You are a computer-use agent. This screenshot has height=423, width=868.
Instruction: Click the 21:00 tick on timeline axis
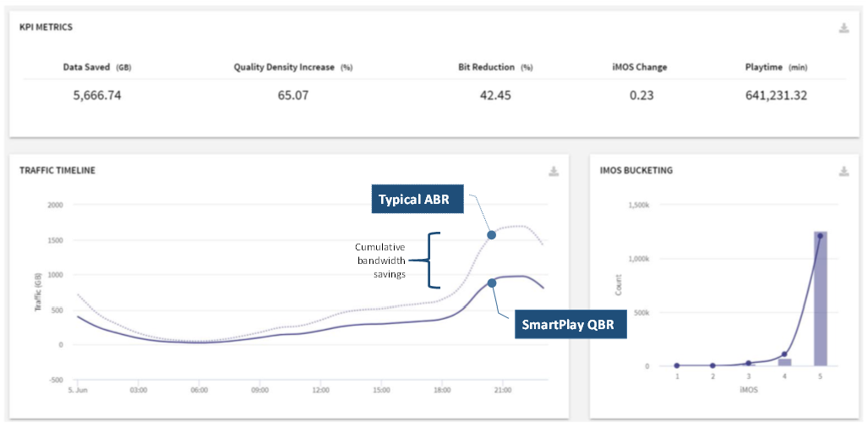click(502, 390)
